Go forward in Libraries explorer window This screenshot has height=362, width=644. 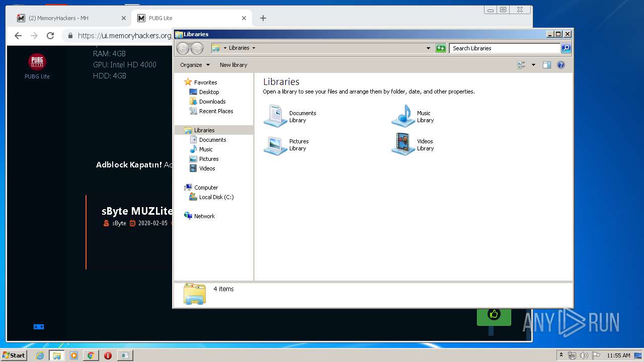point(197,48)
